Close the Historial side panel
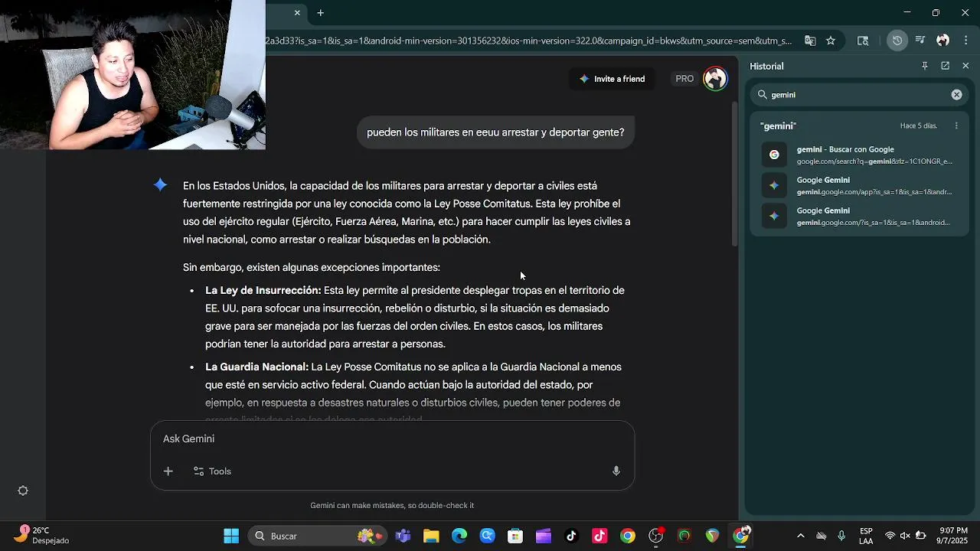 pyautogui.click(x=965, y=66)
